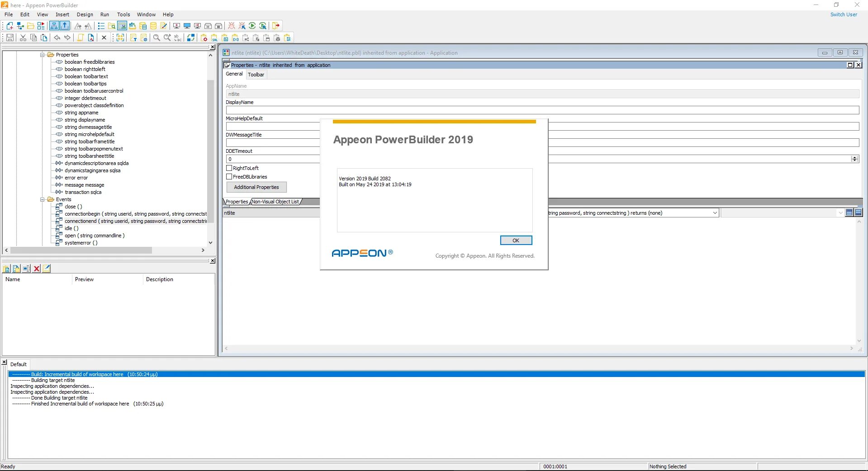Click the Paste clipboard icon
The width and height of the screenshot is (868, 471).
44,38
